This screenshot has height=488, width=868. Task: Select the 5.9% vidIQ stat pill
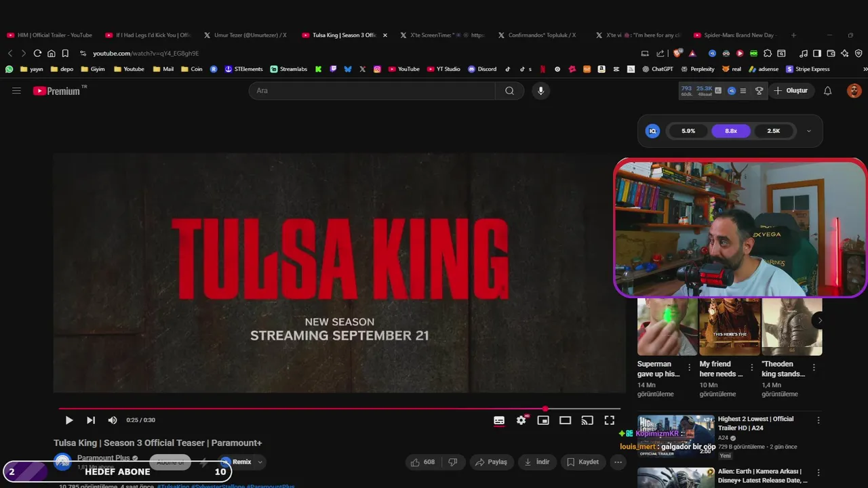coord(688,131)
